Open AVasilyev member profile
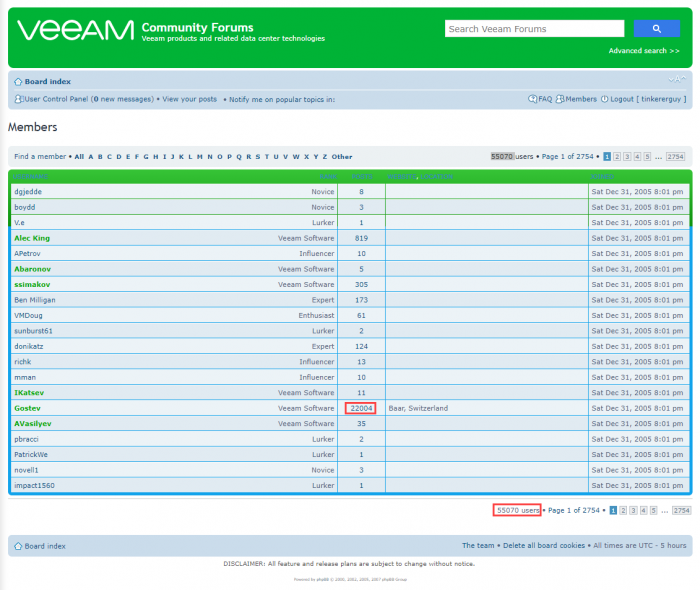The image size is (700, 590). click(33, 424)
